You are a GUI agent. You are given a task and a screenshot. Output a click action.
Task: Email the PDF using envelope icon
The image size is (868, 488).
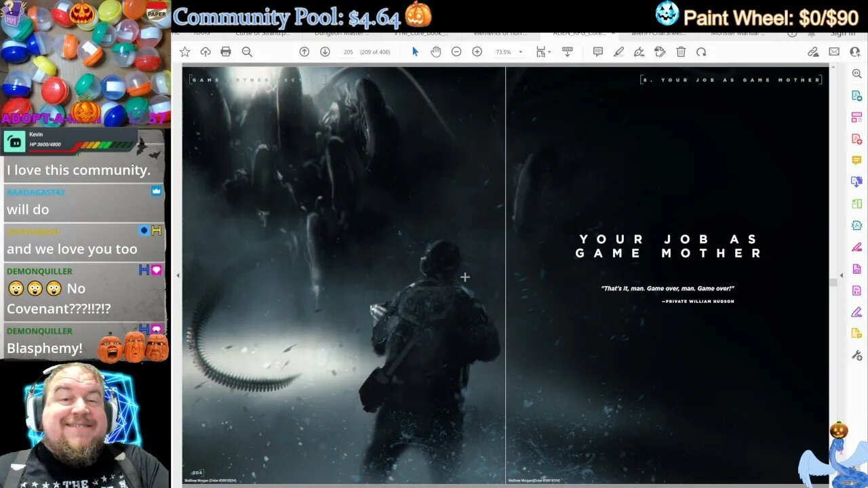(834, 52)
